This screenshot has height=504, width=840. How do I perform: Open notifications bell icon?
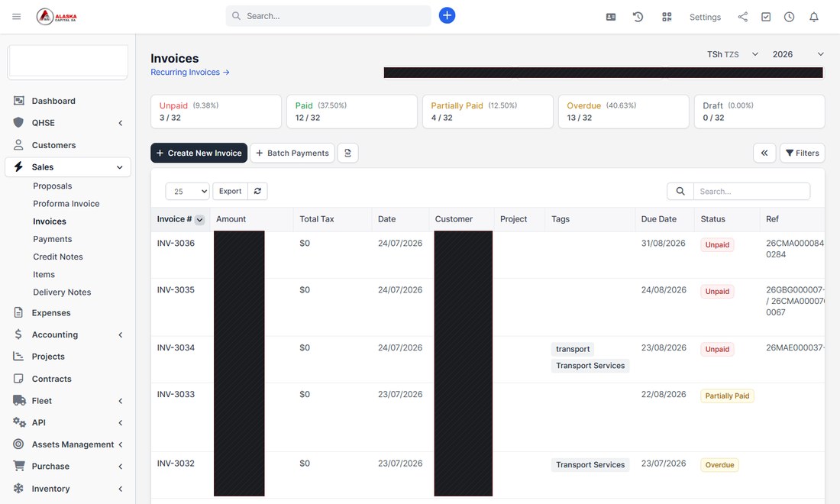[x=814, y=17]
